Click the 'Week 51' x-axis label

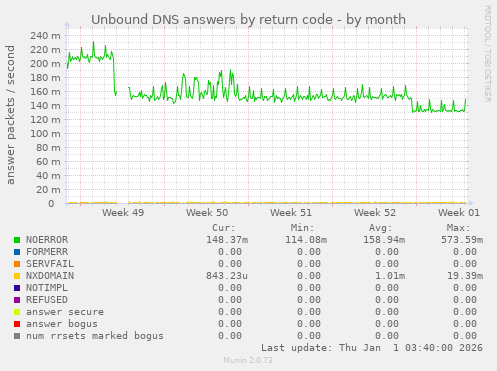coord(291,213)
